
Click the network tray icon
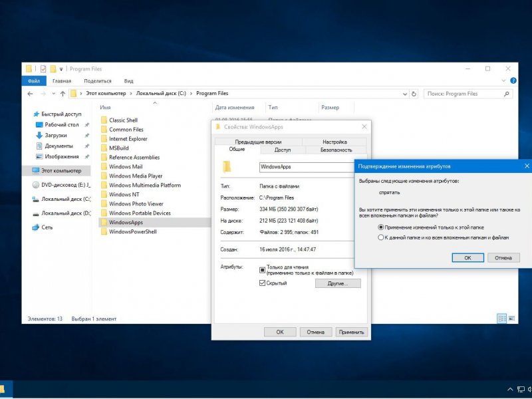pyautogui.click(x=521, y=390)
